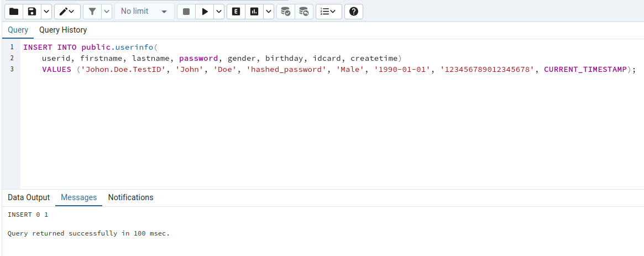This screenshot has width=644, height=256.
Task: Expand the filter options dropdown arrow
Action: [106, 12]
